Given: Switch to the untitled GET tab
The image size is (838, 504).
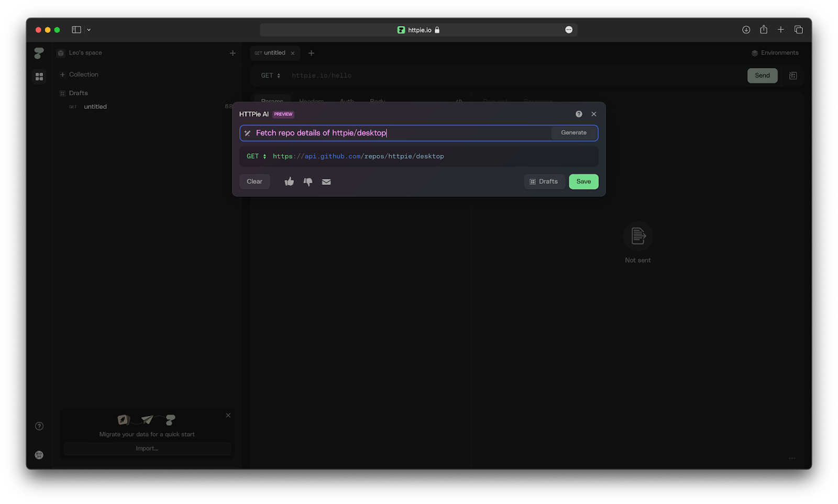Looking at the screenshot, I should (274, 53).
